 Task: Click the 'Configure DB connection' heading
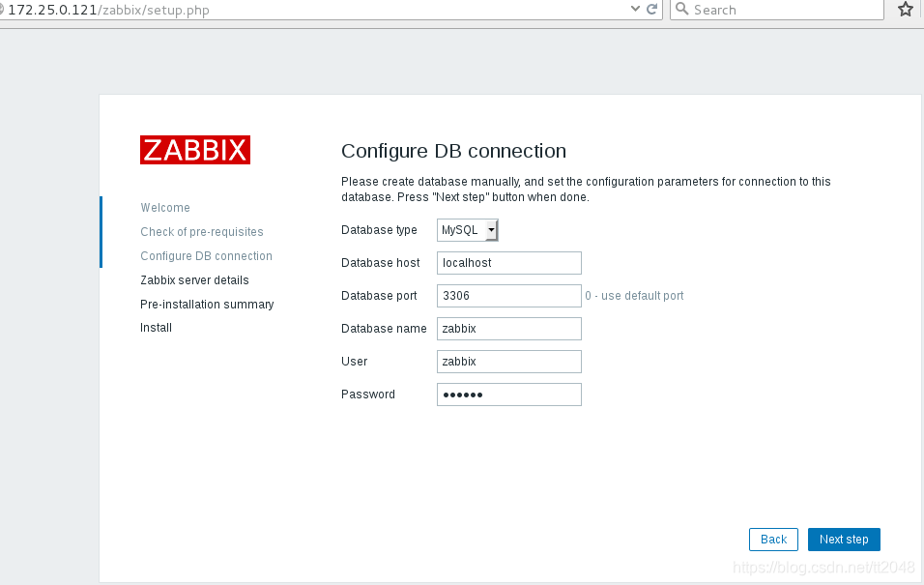click(453, 151)
